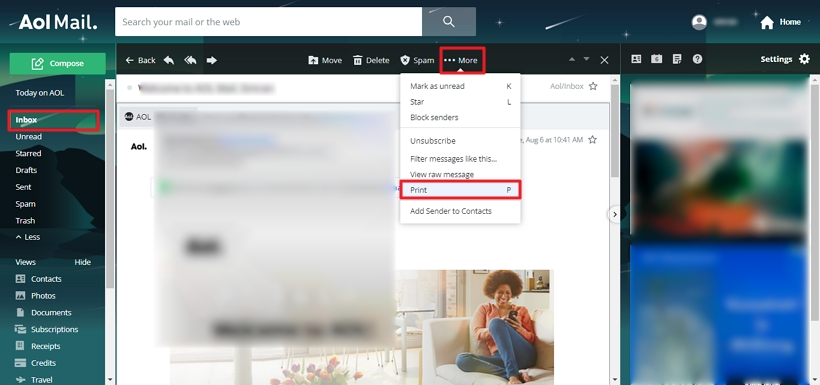Open the Trash folder
Viewport: 820px width, 385px height.
pos(25,221)
